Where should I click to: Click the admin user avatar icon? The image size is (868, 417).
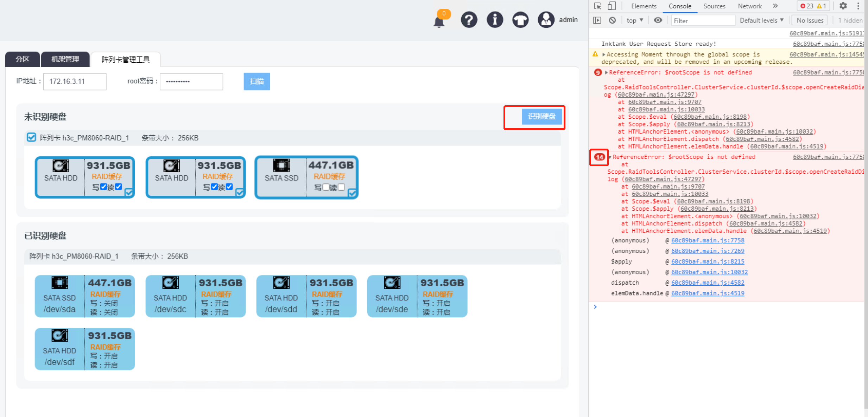[546, 20]
